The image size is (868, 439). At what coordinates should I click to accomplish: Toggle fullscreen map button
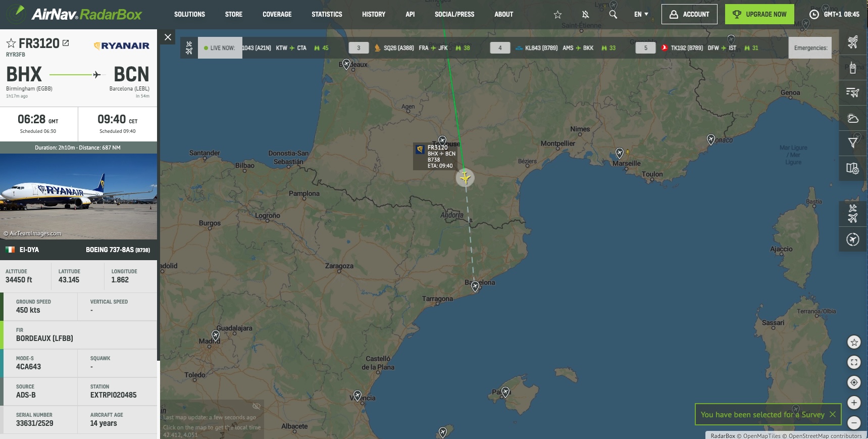coord(854,362)
